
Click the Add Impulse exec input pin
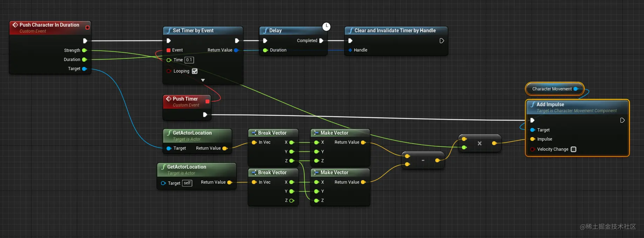(x=532, y=120)
